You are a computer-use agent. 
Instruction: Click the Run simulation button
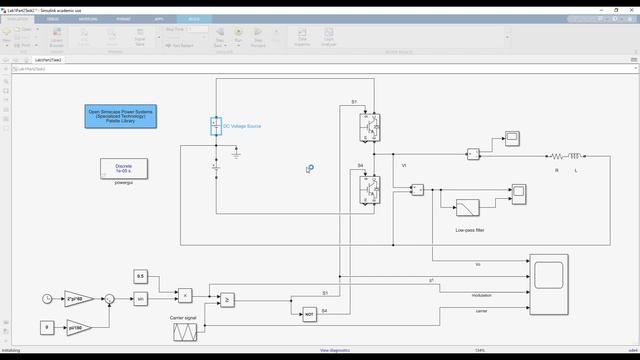point(238,34)
